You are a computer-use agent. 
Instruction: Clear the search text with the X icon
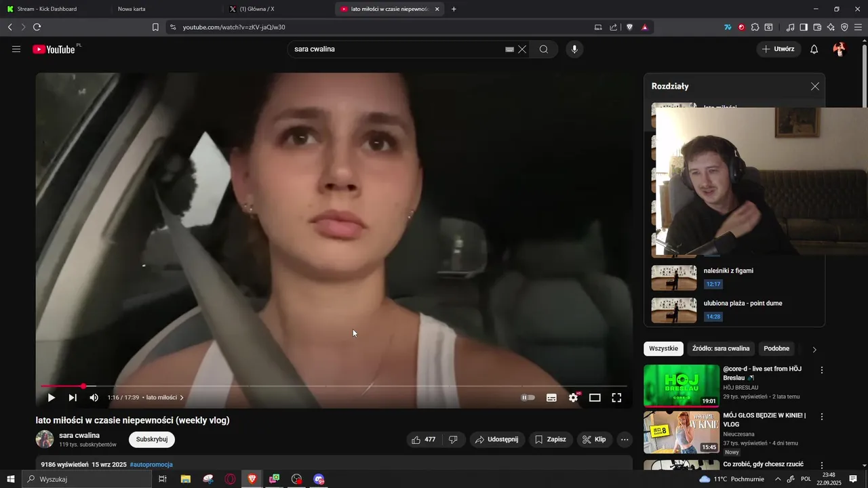[522, 49]
